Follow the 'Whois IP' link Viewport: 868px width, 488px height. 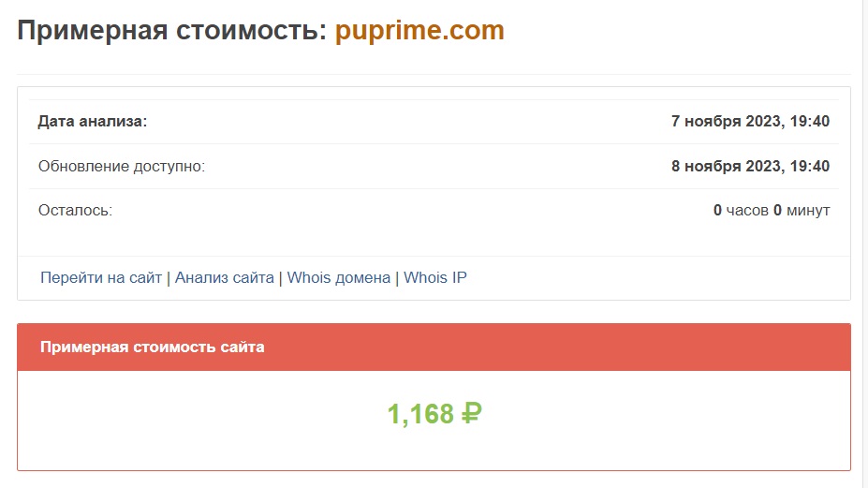(x=434, y=277)
